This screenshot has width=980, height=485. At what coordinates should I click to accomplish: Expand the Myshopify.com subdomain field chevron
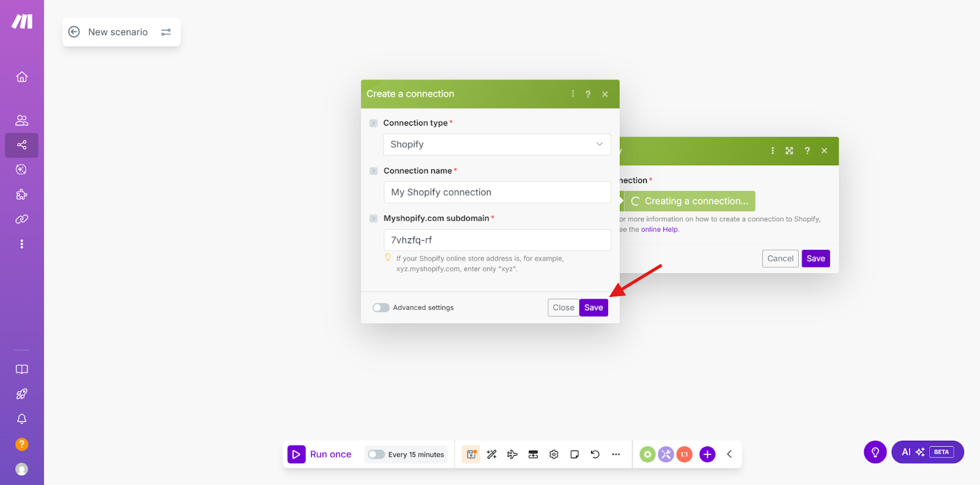374,219
